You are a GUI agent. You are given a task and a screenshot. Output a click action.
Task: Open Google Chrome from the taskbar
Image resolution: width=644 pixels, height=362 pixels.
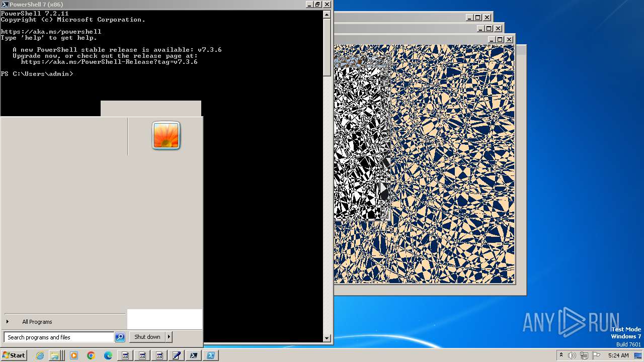(x=91, y=355)
